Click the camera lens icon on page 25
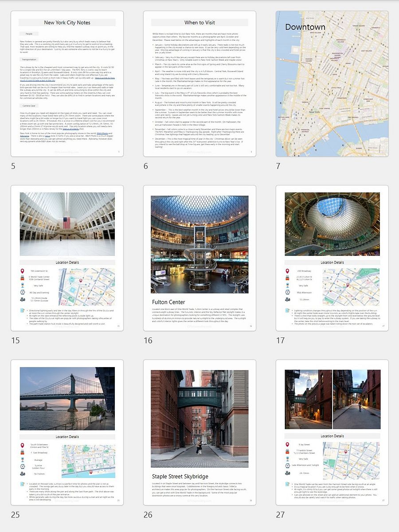The image size is (399, 532). 23,474
